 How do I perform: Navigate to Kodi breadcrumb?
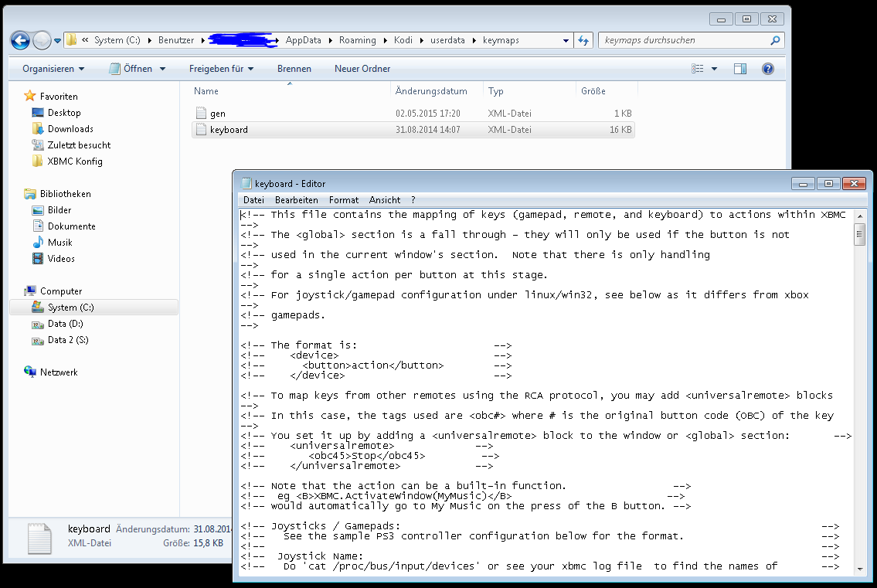coord(403,40)
